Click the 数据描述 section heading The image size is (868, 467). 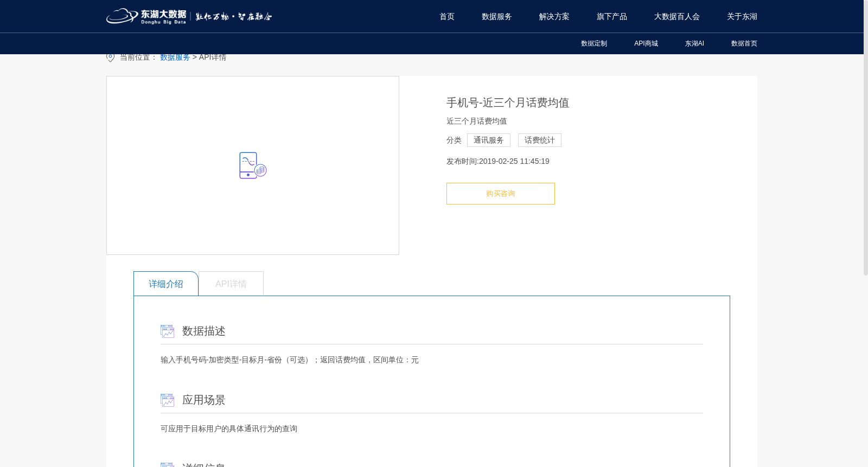point(204,331)
